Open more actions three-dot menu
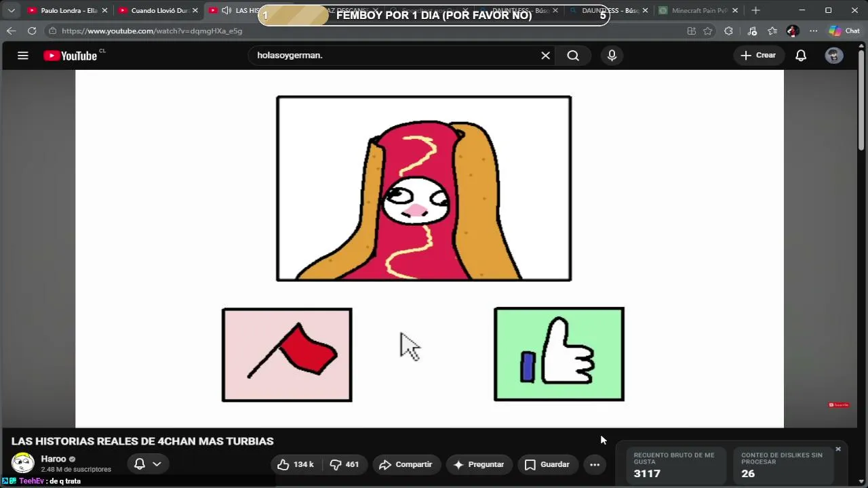 (x=595, y=464)
